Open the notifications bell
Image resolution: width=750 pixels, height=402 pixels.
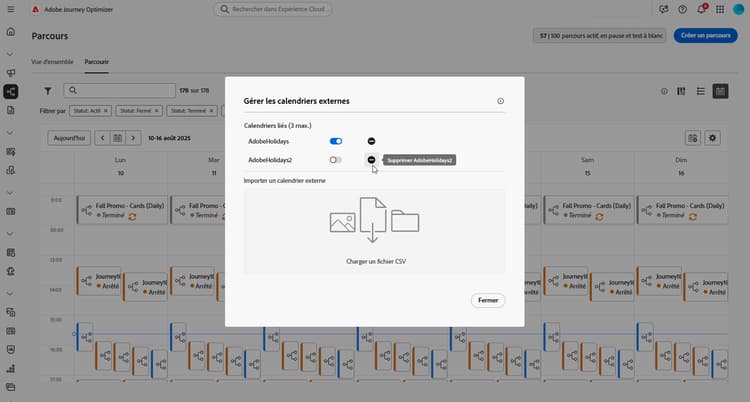click(701, 9)
